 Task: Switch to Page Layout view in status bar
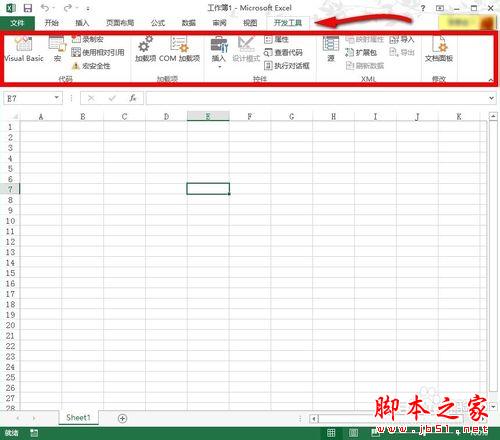353,433
